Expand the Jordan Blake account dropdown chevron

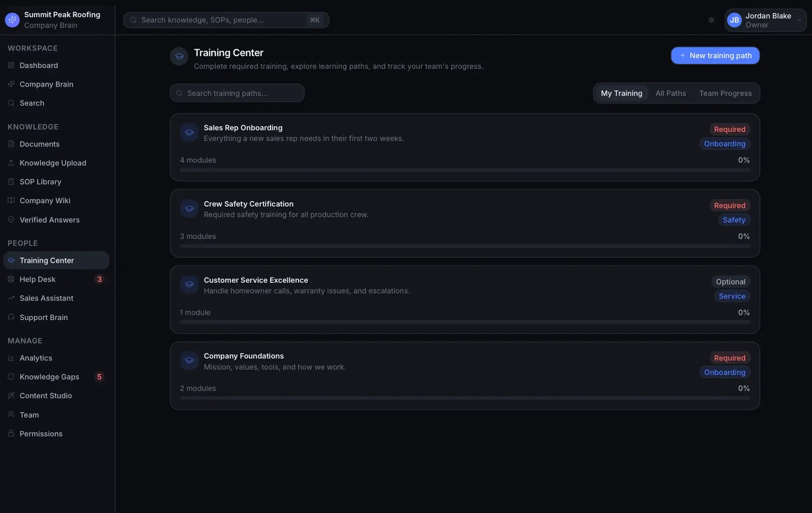[x=799, y=20]
